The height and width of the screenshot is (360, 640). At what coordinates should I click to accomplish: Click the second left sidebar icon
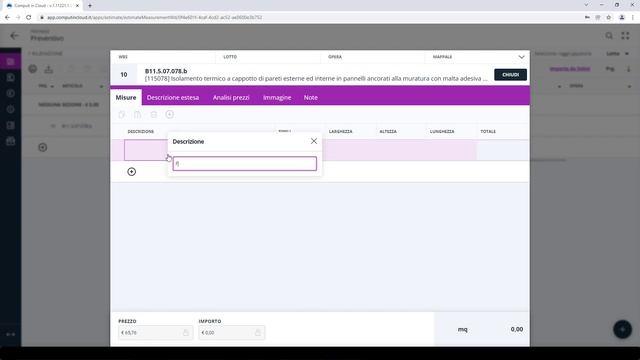[11, 78]
